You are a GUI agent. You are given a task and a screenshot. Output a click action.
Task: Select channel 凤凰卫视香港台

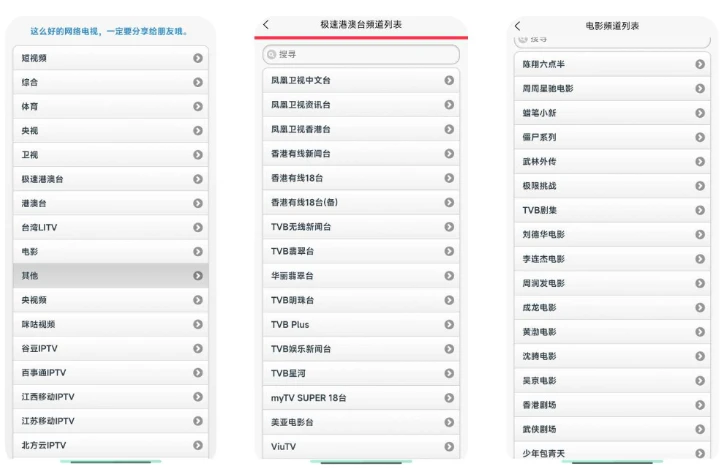pos(361,129)
